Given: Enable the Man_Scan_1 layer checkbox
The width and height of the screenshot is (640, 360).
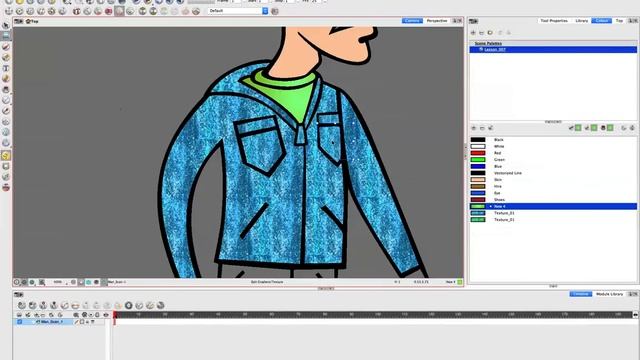Looking at the screenshot, I should [x=19, y=322].
